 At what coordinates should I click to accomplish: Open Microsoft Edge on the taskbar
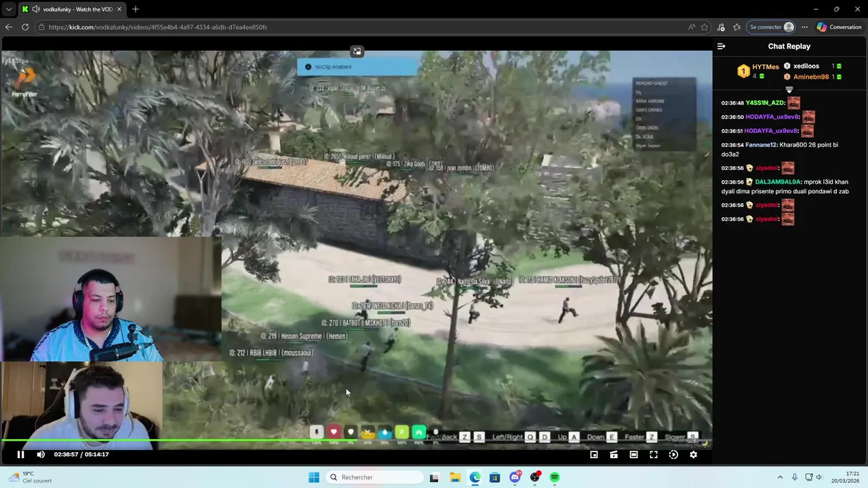coord(475,477)
